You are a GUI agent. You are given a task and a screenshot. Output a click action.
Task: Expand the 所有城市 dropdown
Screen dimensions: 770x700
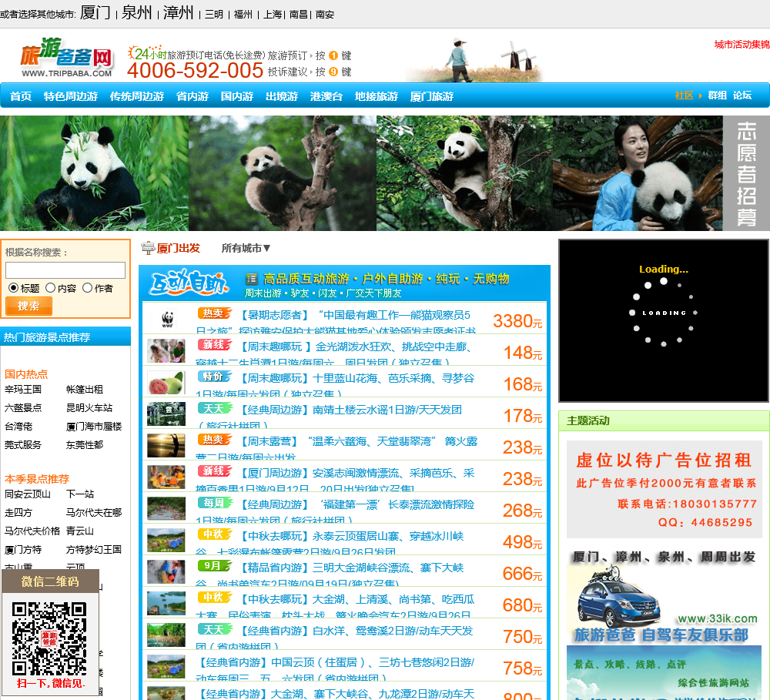pos(246,248)
